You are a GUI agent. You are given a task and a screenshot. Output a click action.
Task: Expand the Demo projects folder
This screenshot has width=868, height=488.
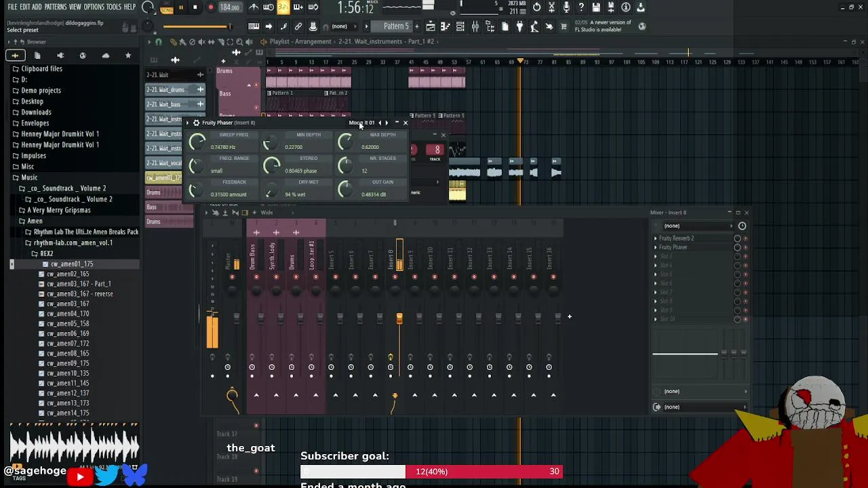click(41, 90)
